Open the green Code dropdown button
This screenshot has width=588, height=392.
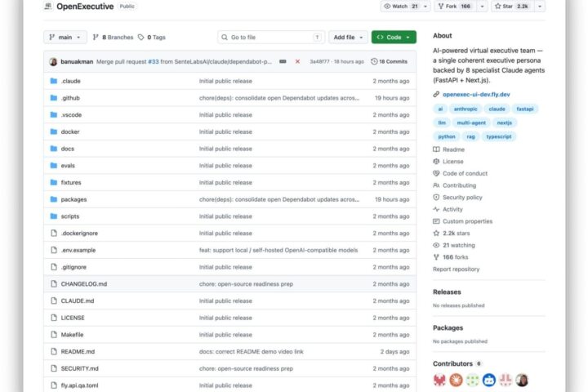tap(394, 37)
